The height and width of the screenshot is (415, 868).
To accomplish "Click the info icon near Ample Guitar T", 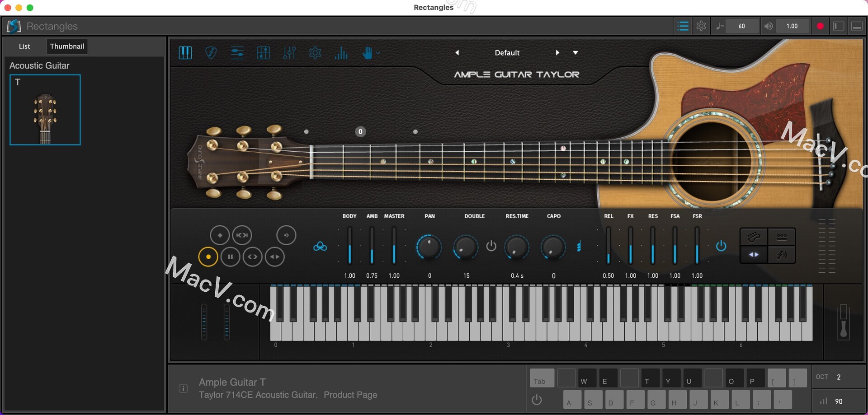I will click(183, 388).
